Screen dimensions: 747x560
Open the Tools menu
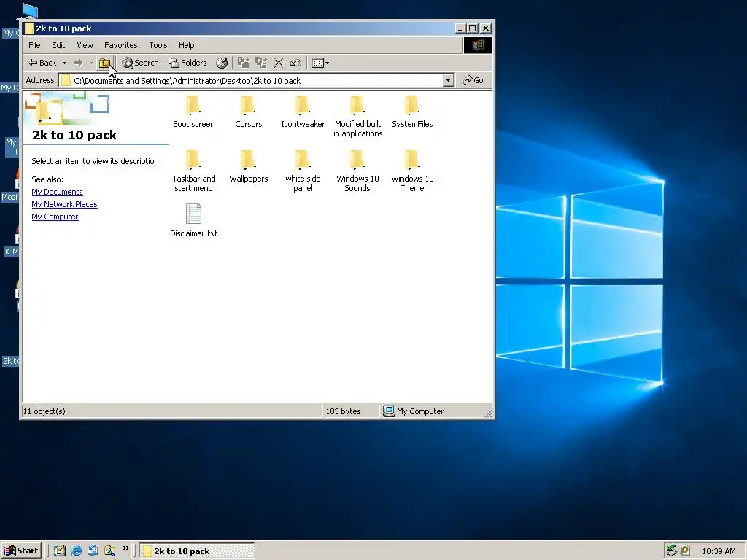click(x=158, y=45)
